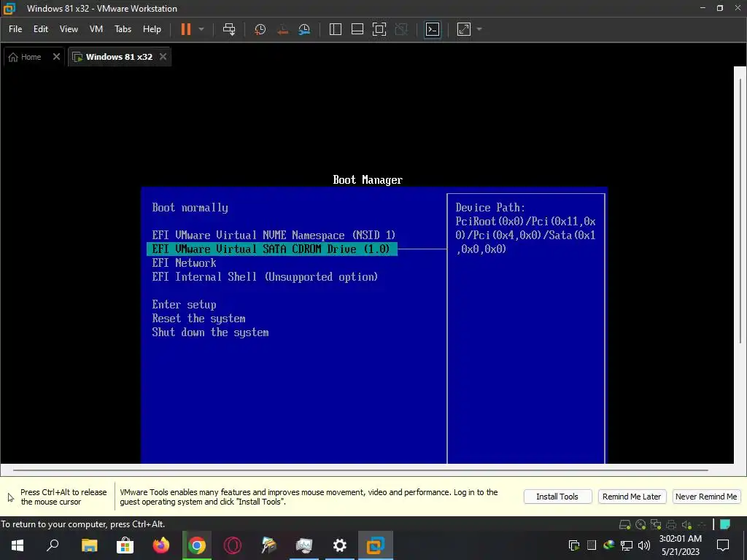Open the Windows notification center

[723, 545]
